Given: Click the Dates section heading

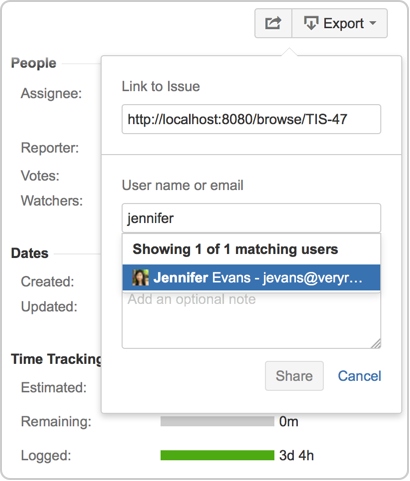Looking at the screenshot, I should point(30,253).
